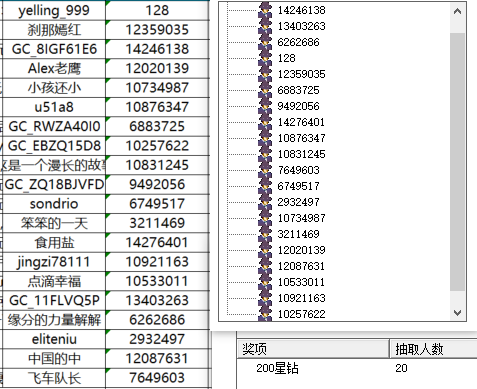Select winner ID 10533011 in tree list

pyautogui.click(x=301, y=282)
